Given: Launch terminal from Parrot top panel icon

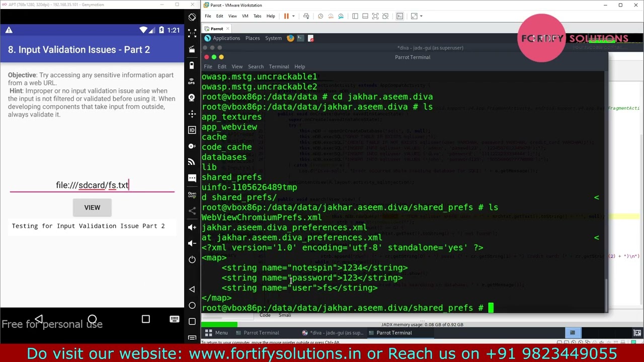Looking at the screenshot, I should [x=300, y=38].
